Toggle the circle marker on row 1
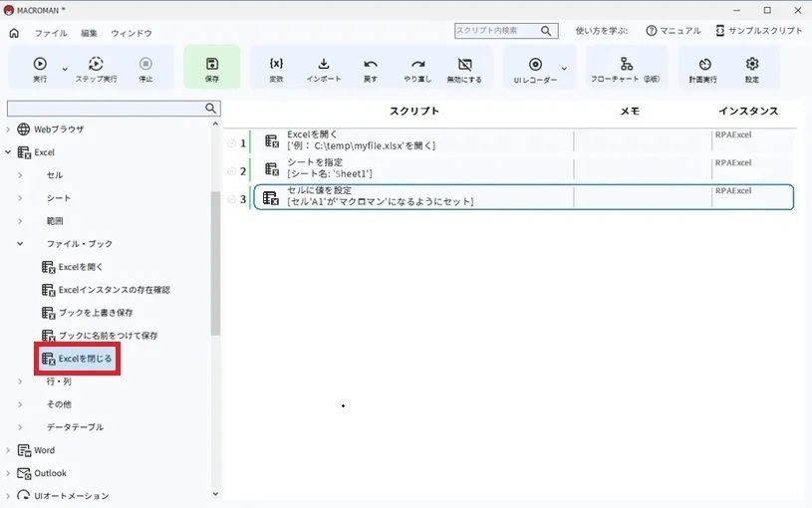The width and height of the screenshot is (812, 508). [232, 143]
